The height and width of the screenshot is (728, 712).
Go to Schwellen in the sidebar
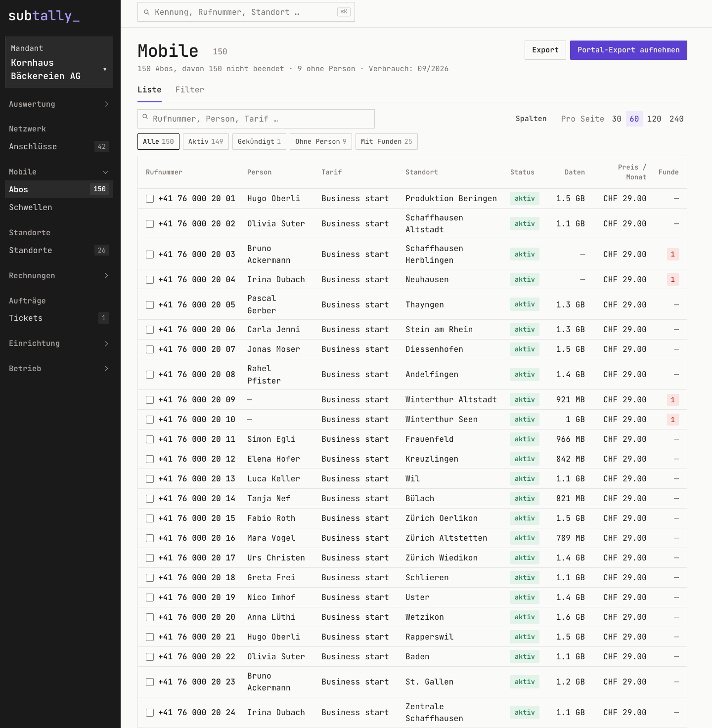pyautogui.click(x=59, y=207)
